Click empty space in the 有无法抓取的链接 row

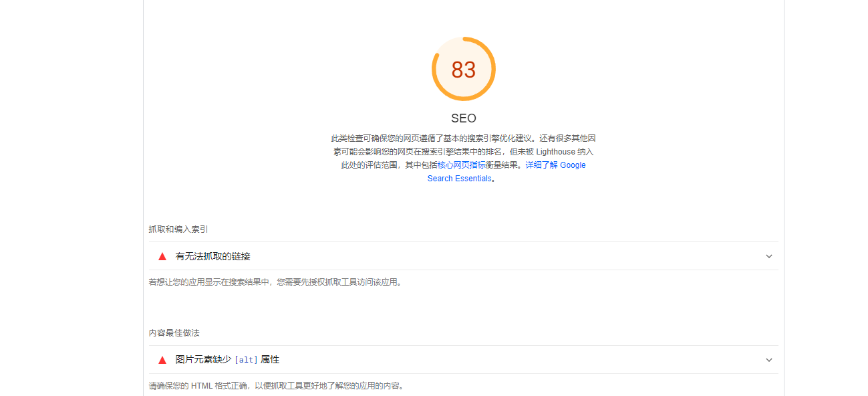[501, 256]
